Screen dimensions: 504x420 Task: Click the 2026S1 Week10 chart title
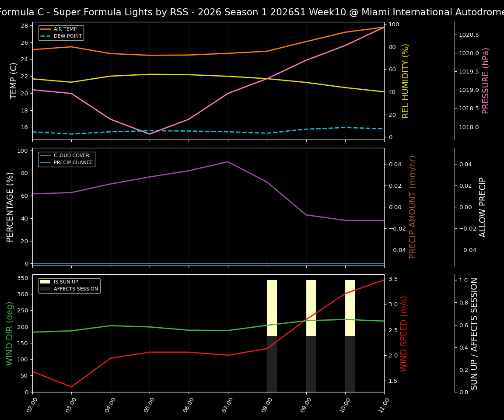[x=252, y=12]
